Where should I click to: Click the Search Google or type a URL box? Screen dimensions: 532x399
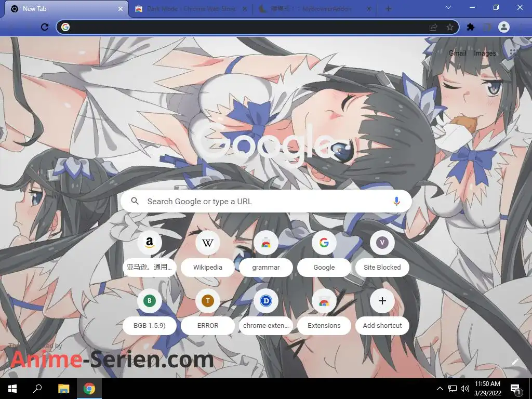[266, 201]
